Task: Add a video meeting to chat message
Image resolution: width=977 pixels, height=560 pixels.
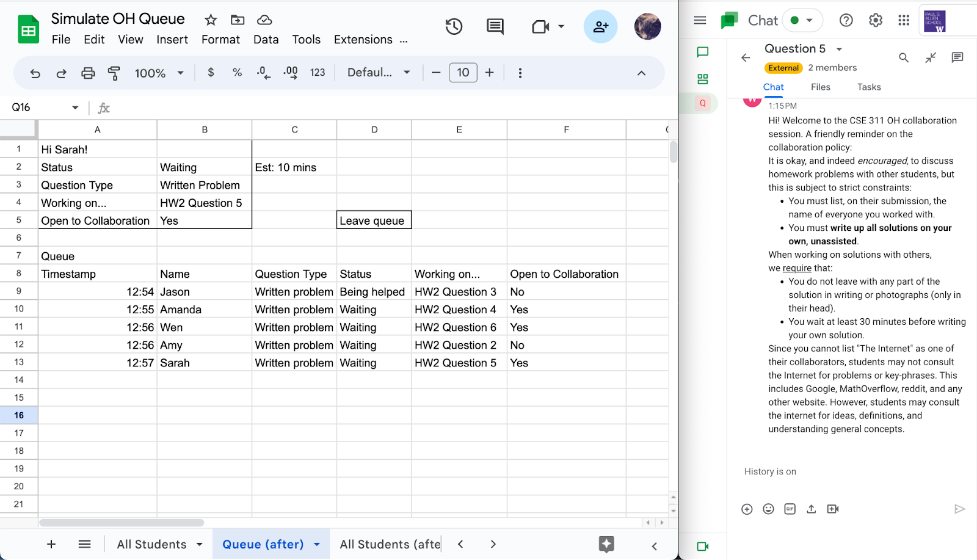Action: coord(833,509)
